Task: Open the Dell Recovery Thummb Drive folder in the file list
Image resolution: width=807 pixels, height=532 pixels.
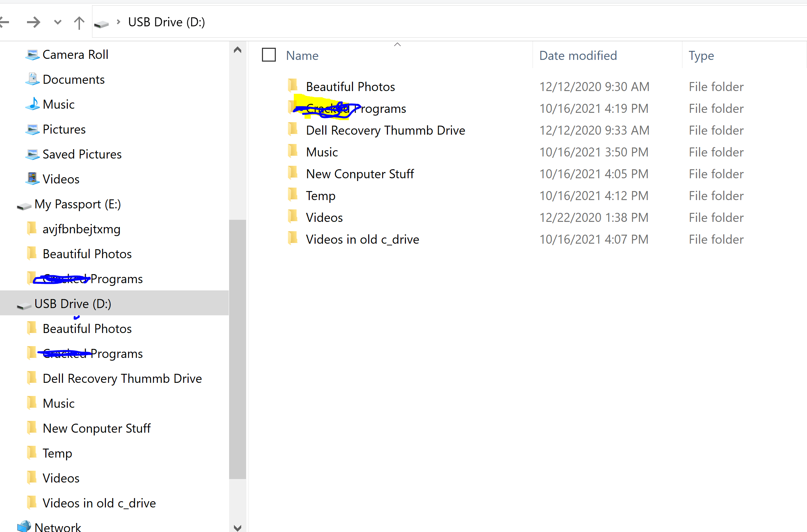Action: click(385, 130)
